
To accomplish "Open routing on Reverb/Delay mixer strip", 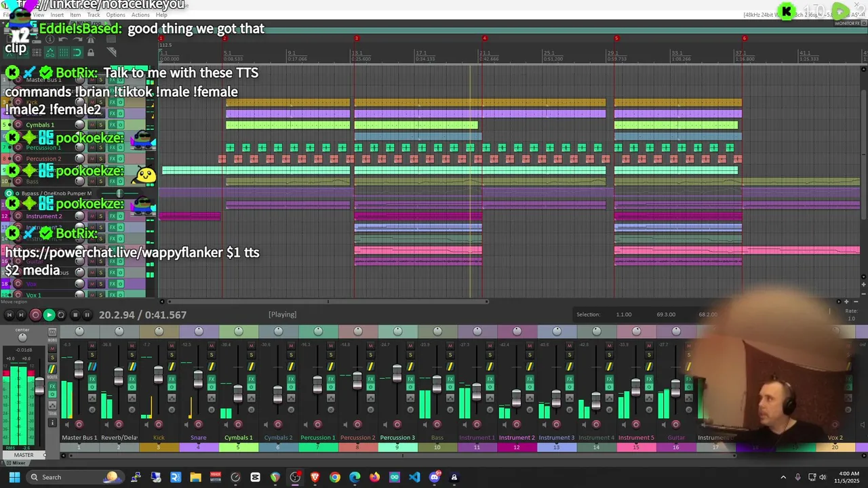I will [132, 367].
